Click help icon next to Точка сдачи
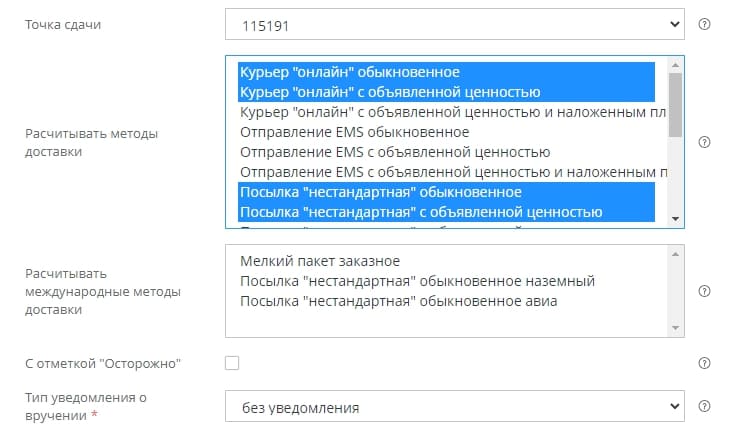Image resolution: width=740 pixels, height=433 pixels. (704, 23)
